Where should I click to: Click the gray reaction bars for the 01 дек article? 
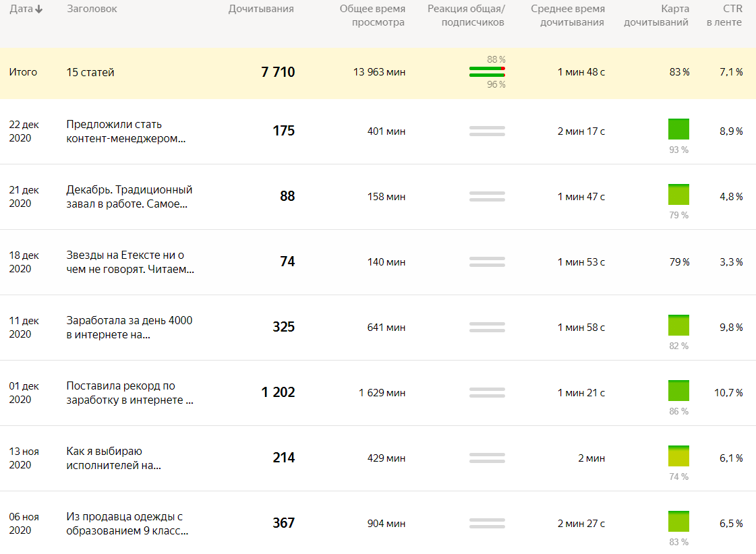click(487, 392)
